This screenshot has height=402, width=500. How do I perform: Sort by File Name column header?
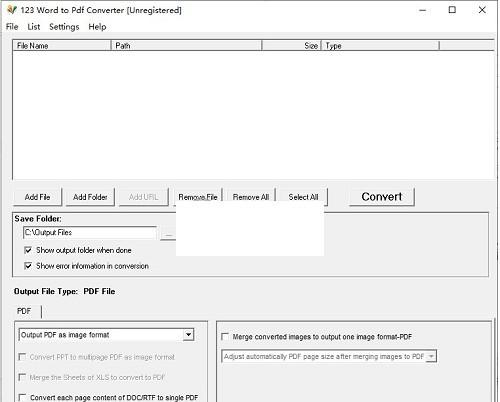62,46
